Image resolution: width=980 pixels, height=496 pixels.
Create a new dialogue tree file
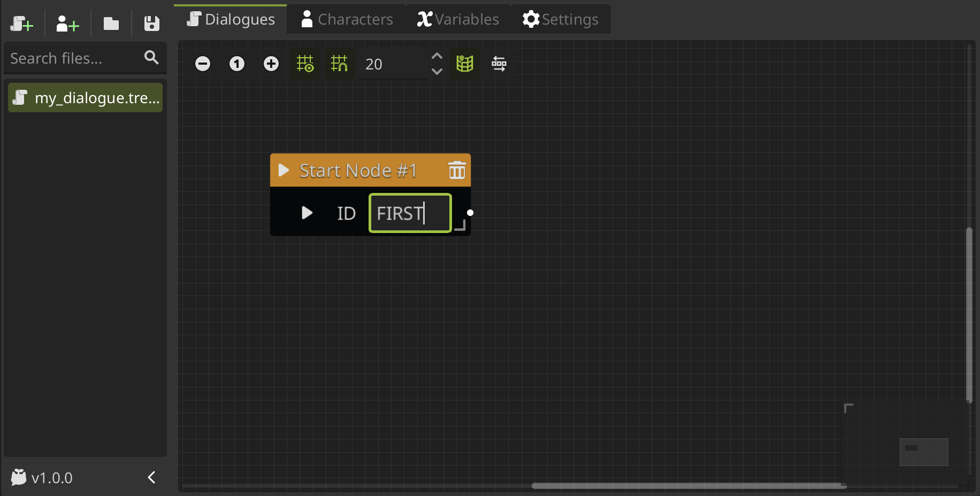(21, 24)
